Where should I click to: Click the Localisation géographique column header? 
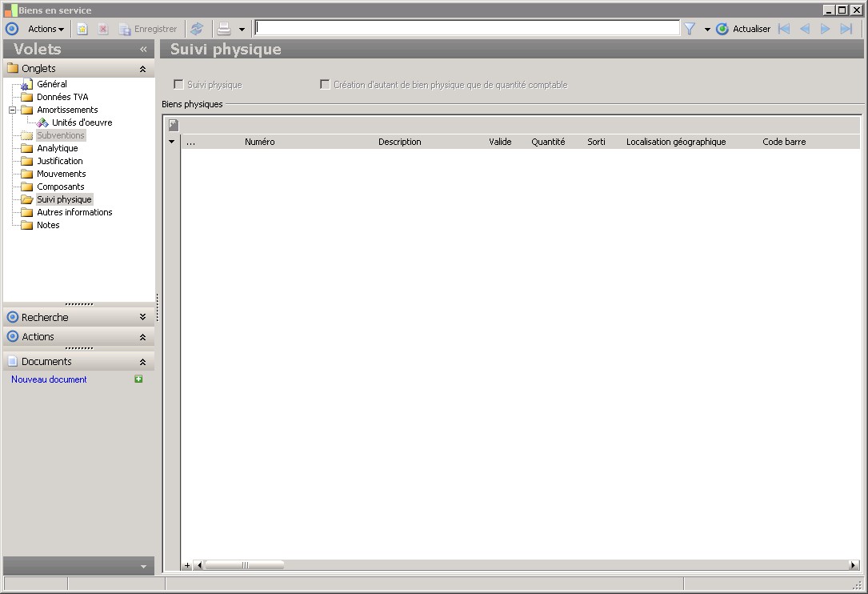pos(676,142)
